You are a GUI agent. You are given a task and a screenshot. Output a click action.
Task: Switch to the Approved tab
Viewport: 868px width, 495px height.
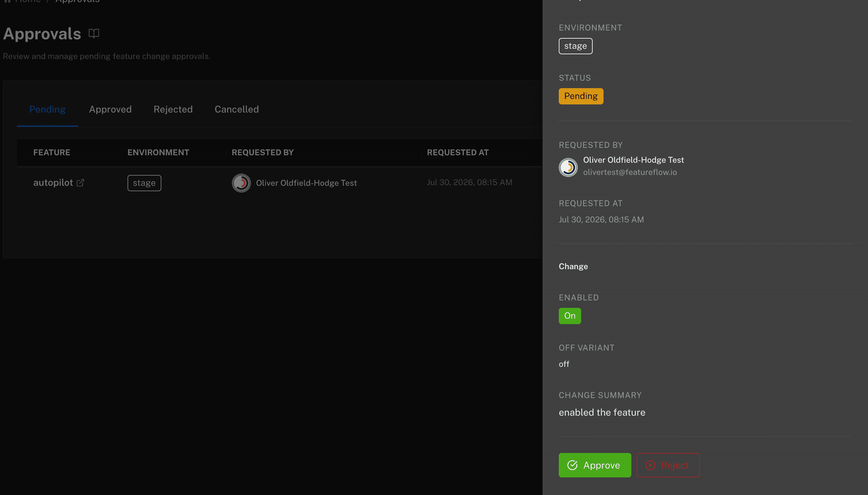point(110,109)
